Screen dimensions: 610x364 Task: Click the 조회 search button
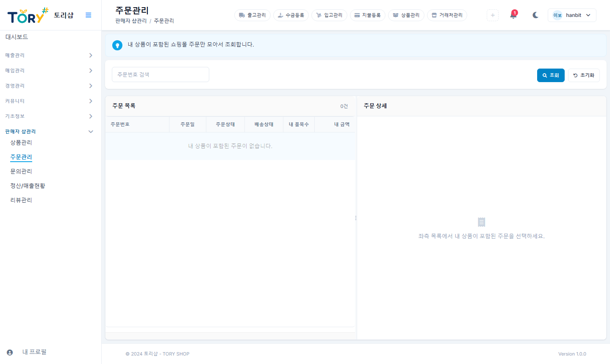click(x=551, y=75)
